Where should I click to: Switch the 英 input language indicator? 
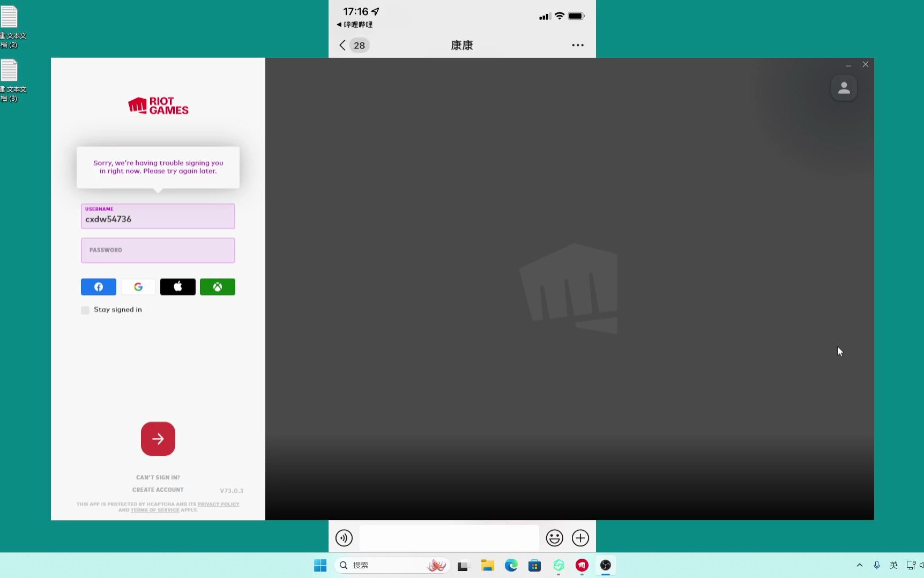point(893,565)
